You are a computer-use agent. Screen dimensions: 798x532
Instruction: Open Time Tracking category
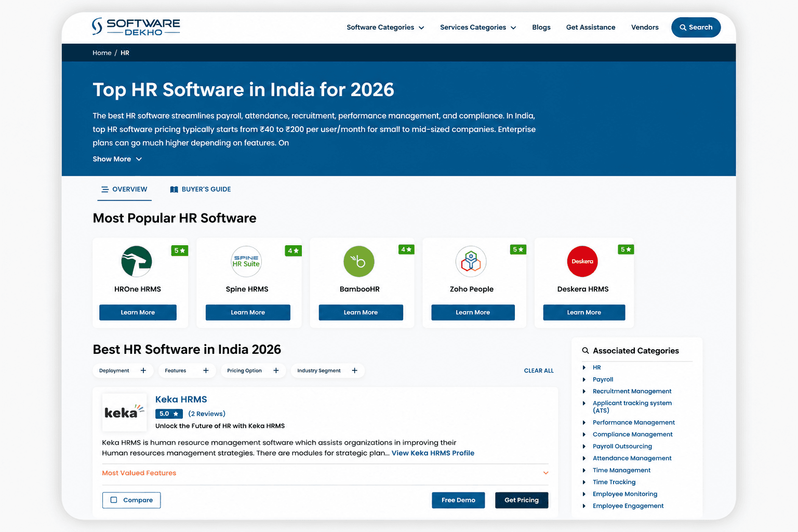[614, 482]
